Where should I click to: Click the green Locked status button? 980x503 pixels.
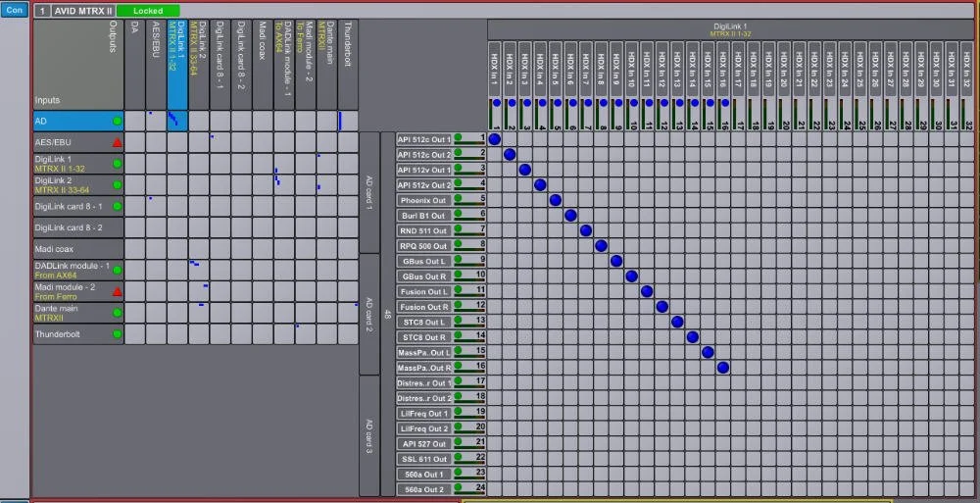(148, 11)
